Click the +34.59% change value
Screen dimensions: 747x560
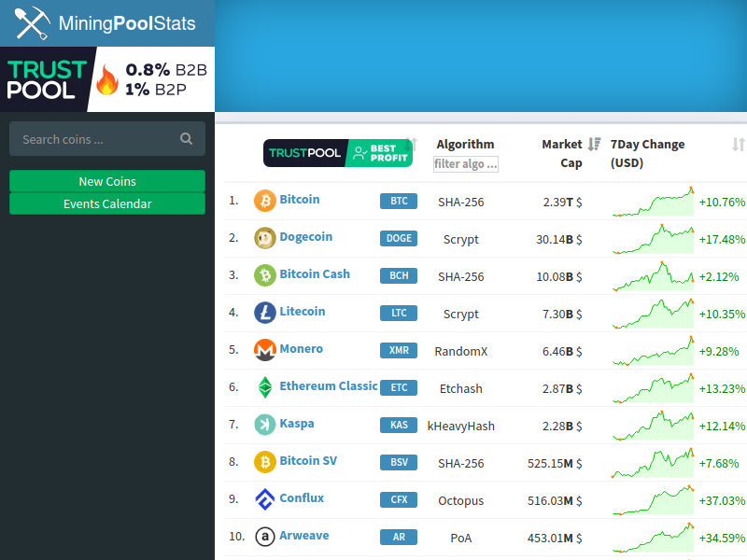[x=722, y=539]
